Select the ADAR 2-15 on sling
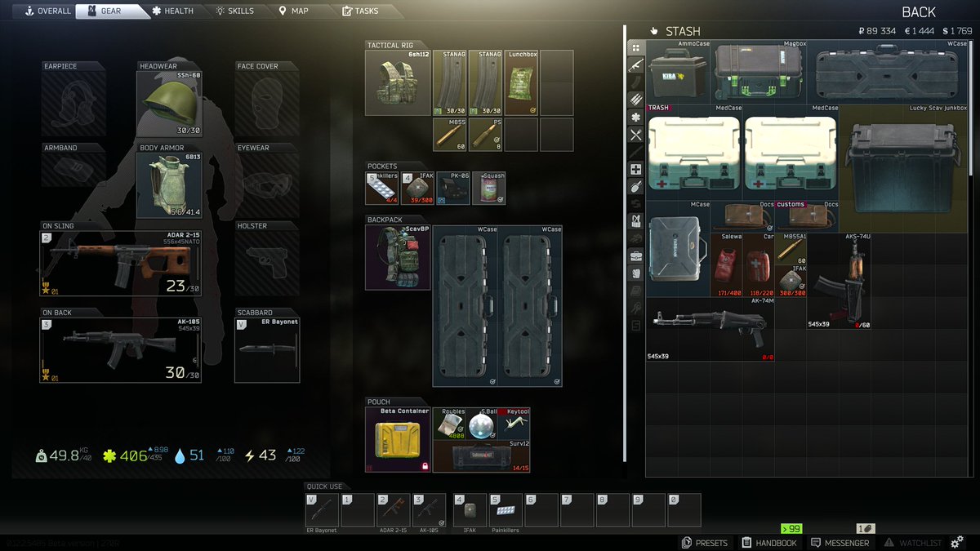The image size is (980, 551). tap(120, 263)
